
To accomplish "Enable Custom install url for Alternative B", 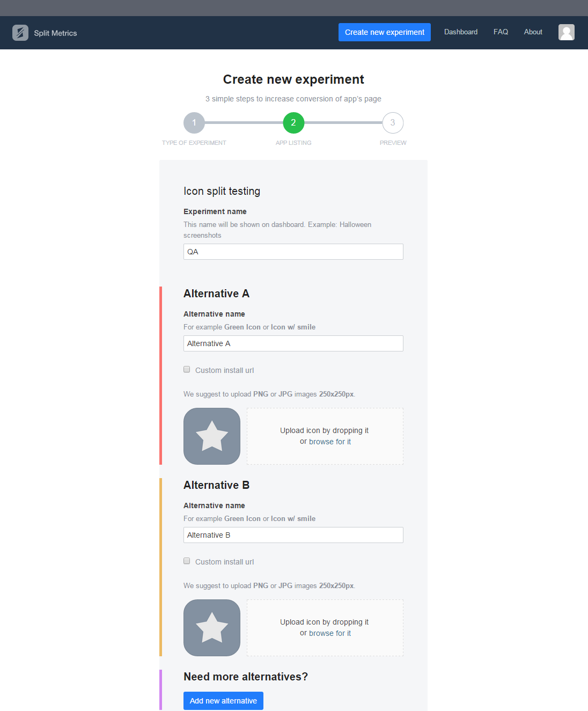I will click(187, 561).
